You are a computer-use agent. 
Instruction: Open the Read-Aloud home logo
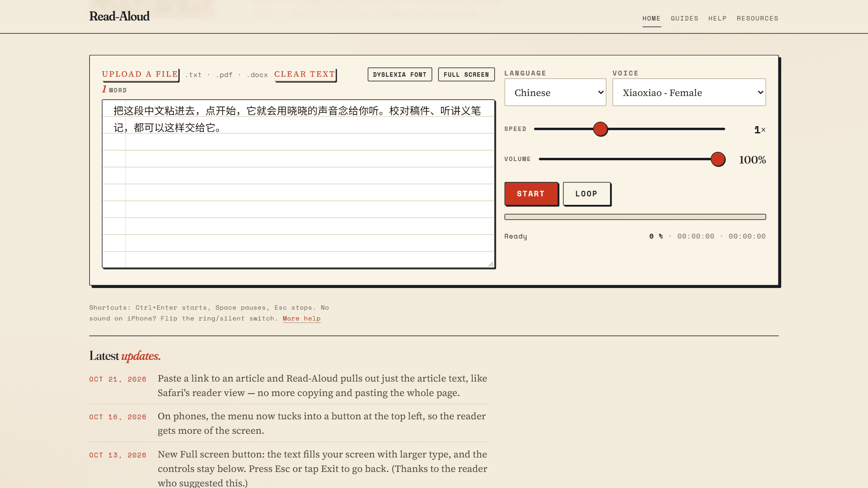(x=119, y=16)
